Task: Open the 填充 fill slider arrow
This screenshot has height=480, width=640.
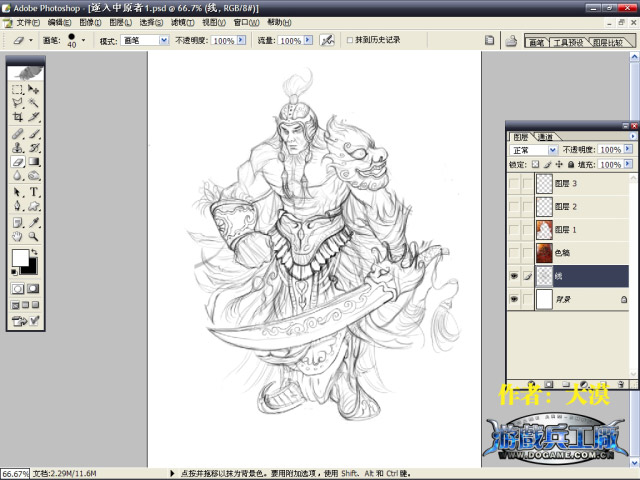Action: tap(628, 164)
